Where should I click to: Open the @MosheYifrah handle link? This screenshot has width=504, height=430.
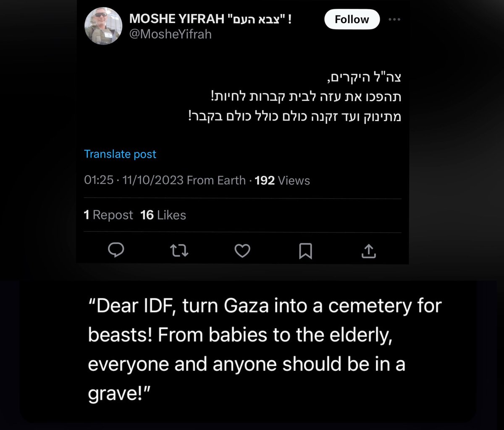coord(171,34)
